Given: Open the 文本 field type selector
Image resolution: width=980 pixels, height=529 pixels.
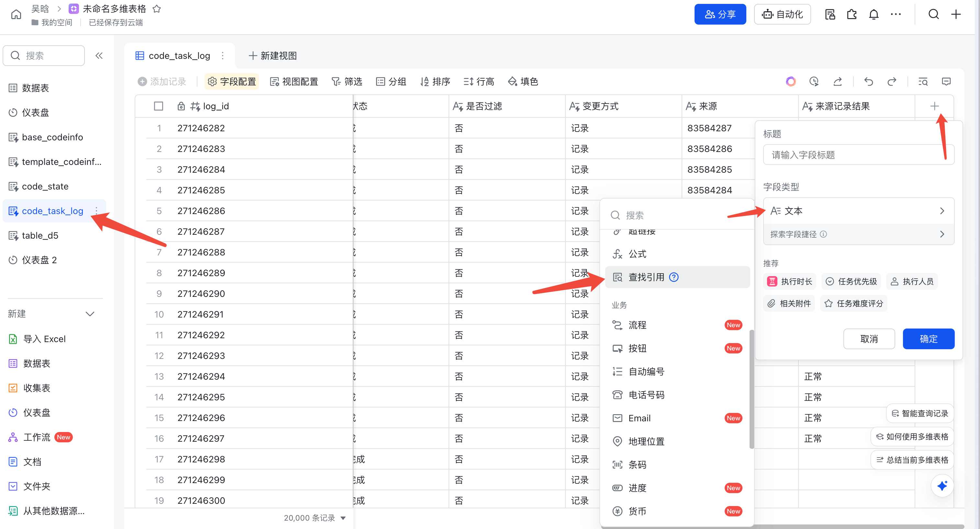Looking at the screenshot, I should point(858,211).
